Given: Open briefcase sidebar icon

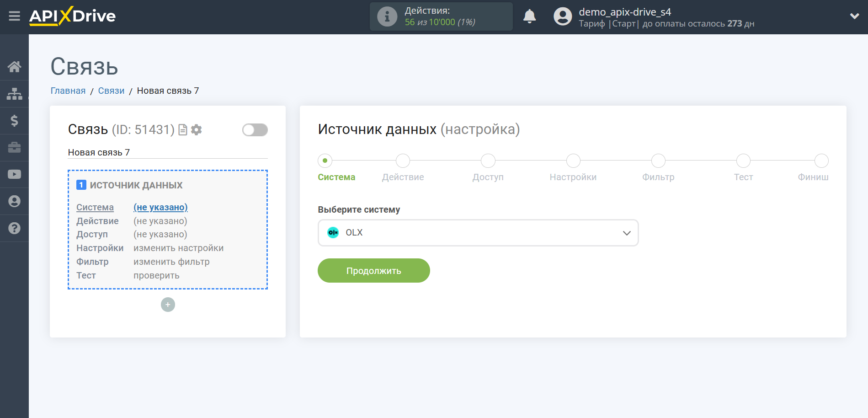Looking at the screenshot, I should coord(14,147).
